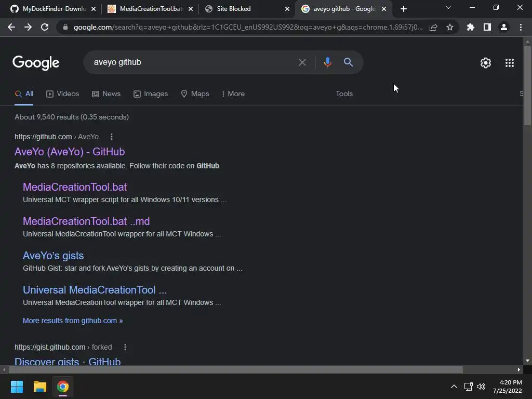This screenshot has height=399, width=532.
Task: Close the aveyo github Google tab
Action: (x=384, y=9)
